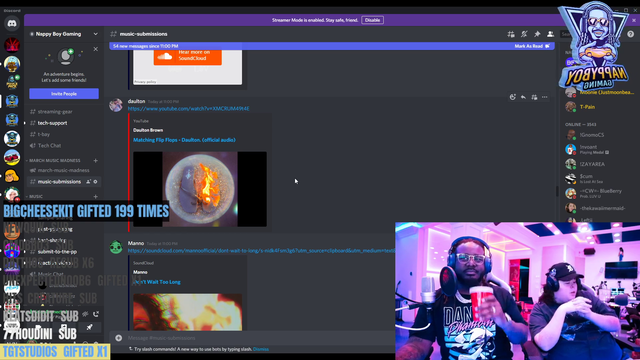Open More options on daulton's message

coord(544,97)
